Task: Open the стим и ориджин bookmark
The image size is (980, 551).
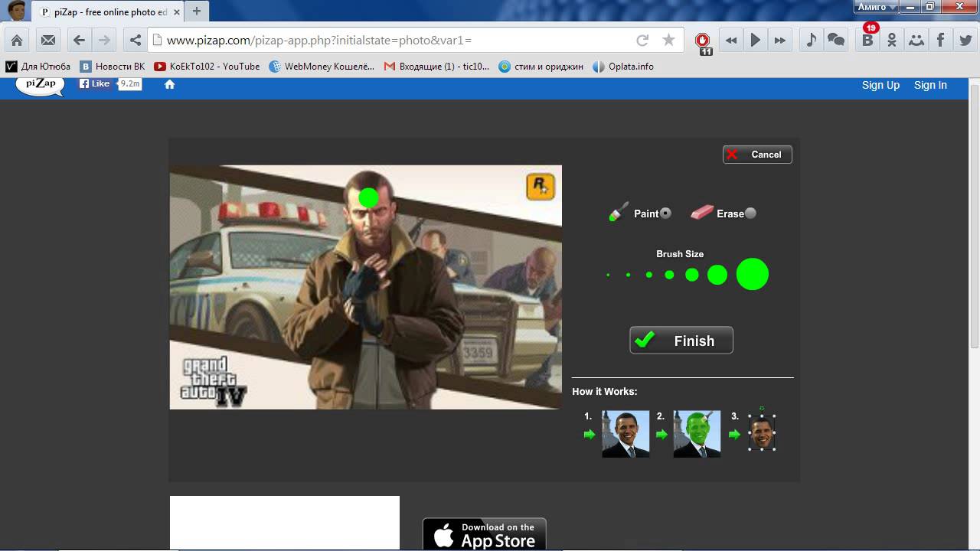Action: point(541,67)
